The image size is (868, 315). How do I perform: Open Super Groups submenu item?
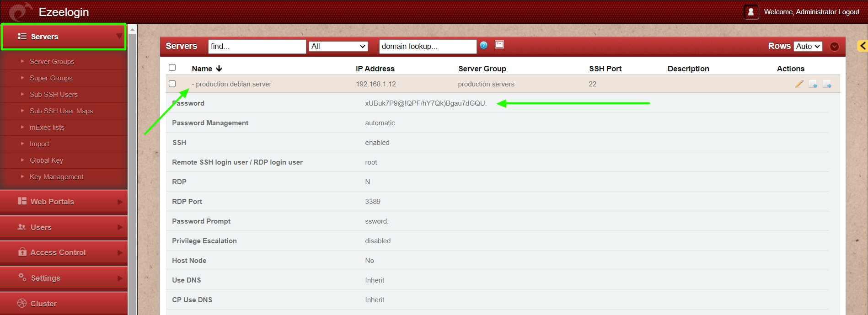(51, 78)
